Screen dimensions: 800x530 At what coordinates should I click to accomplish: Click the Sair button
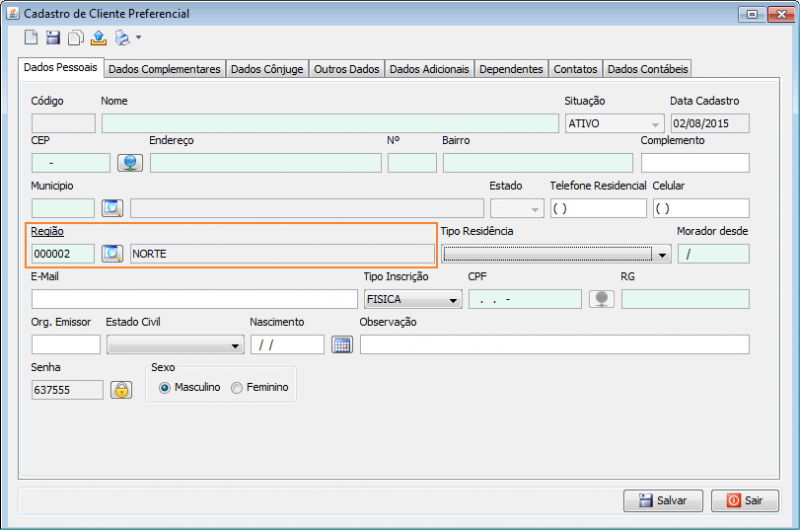(x=744, y=500)
